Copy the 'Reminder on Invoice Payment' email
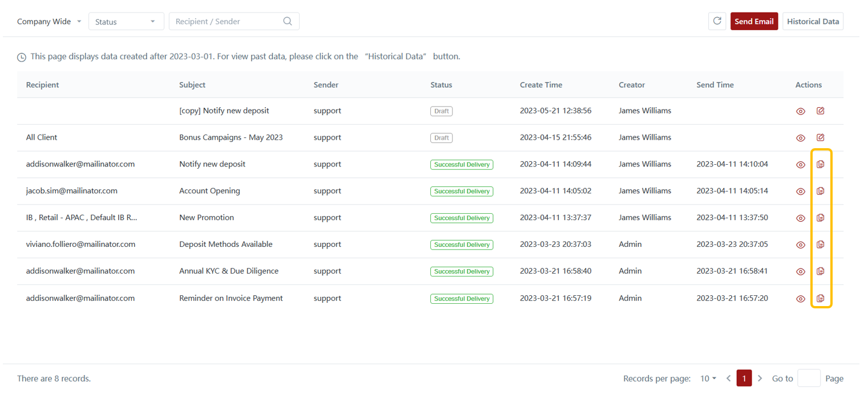The height and width of the screenshot is (395, 868). pos(821,298)
